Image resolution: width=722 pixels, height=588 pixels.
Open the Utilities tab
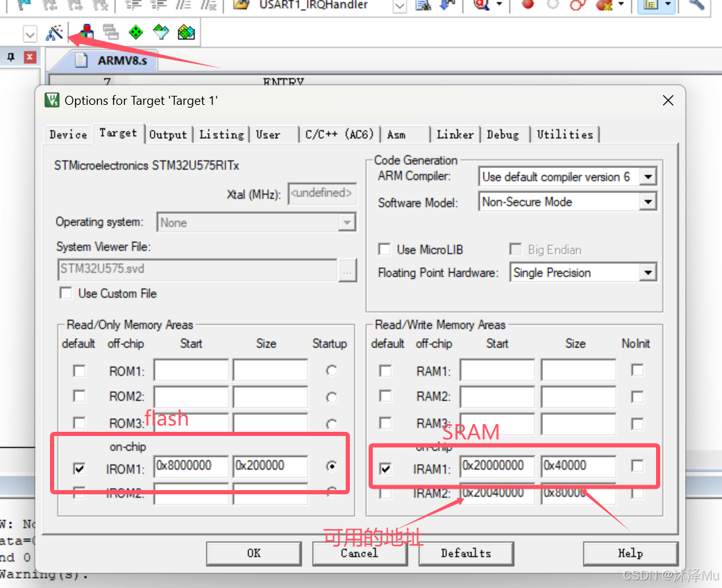tap(565, 135)
